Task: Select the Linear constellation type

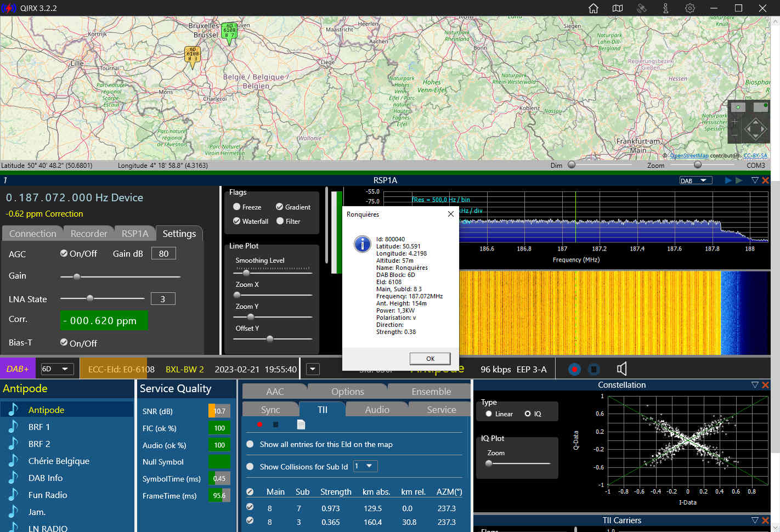Action: click(x=489, y=414)
